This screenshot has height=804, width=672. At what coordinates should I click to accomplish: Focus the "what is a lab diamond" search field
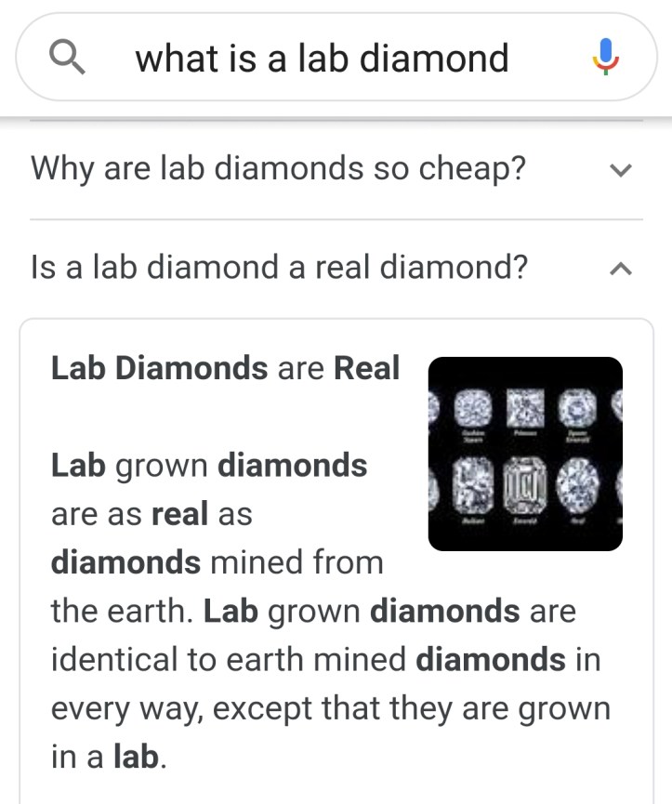pos(322,59)
